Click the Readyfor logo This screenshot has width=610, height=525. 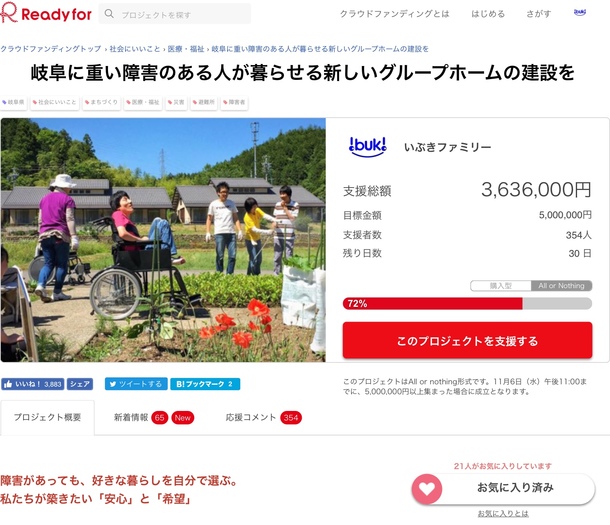click(46, 13)
